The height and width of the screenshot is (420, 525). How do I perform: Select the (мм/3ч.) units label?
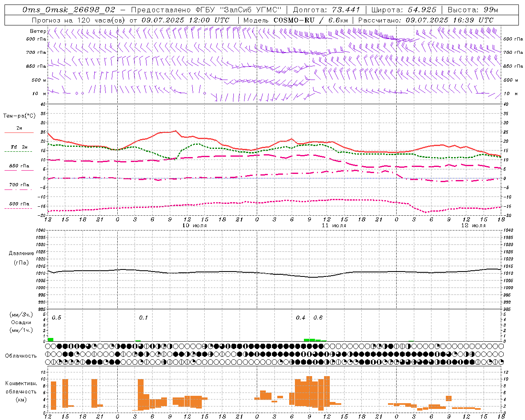21,315
